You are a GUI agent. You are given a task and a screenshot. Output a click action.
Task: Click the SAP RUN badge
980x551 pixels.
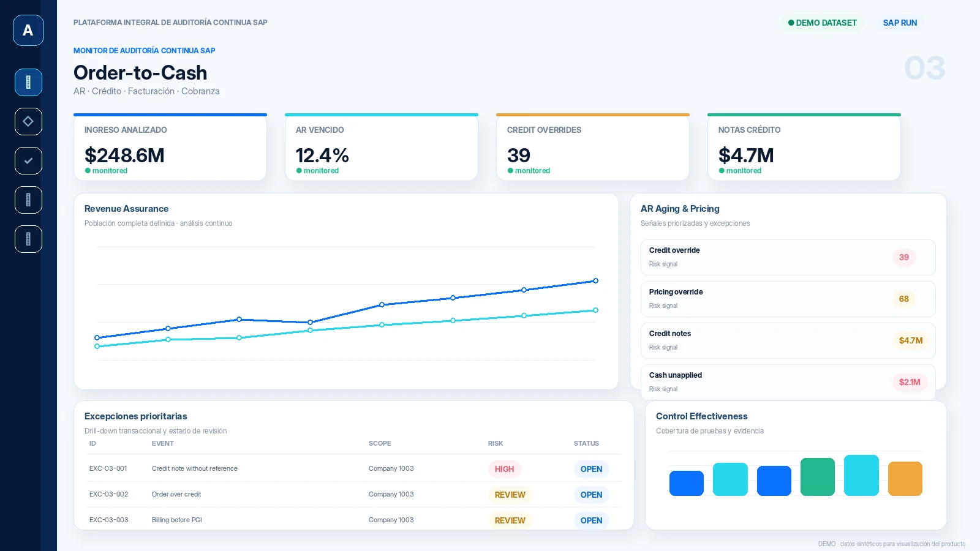coord(900,23)
